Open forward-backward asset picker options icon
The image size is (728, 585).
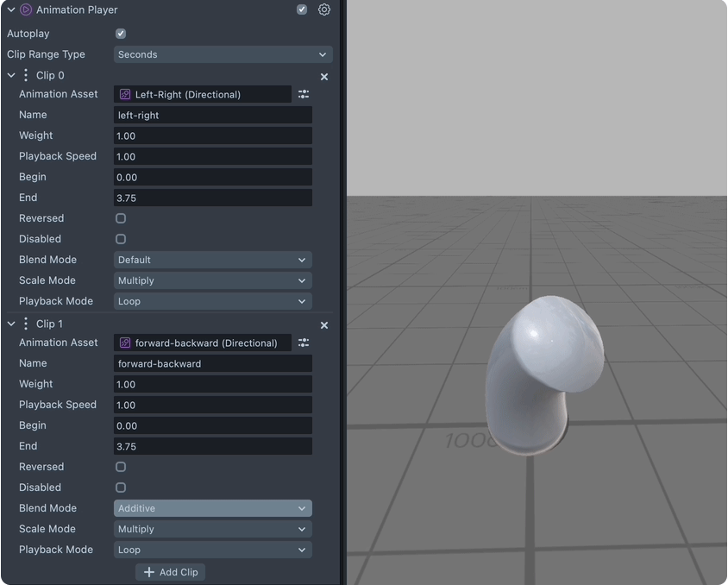[304, 343]
